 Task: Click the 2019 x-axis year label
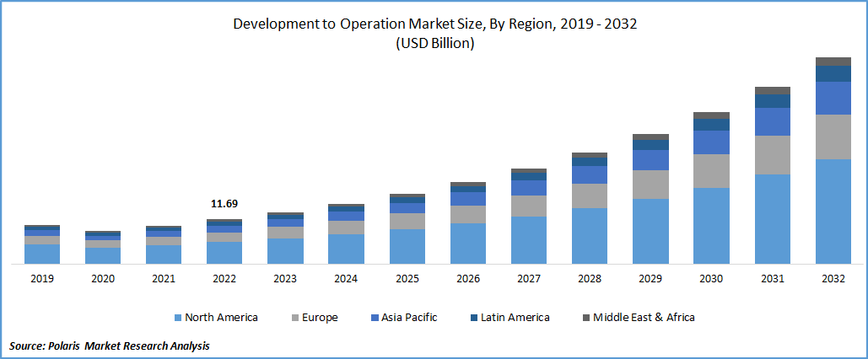tap(41, 279)
